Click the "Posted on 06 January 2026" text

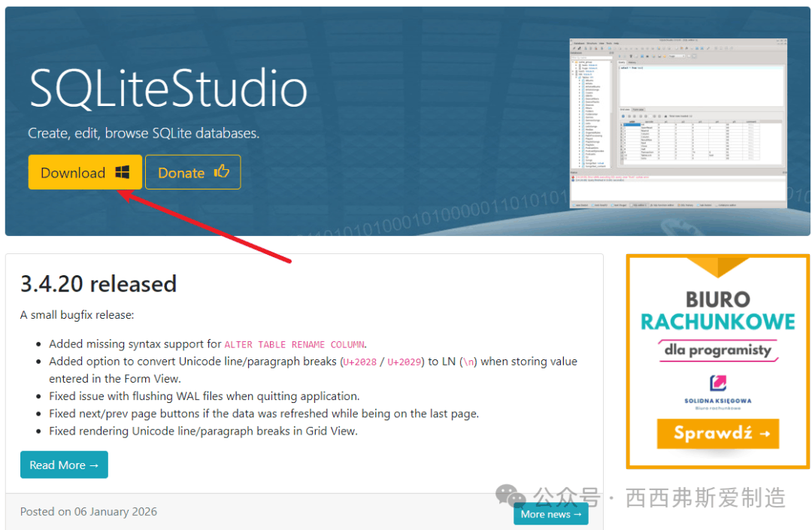point(89,511)
